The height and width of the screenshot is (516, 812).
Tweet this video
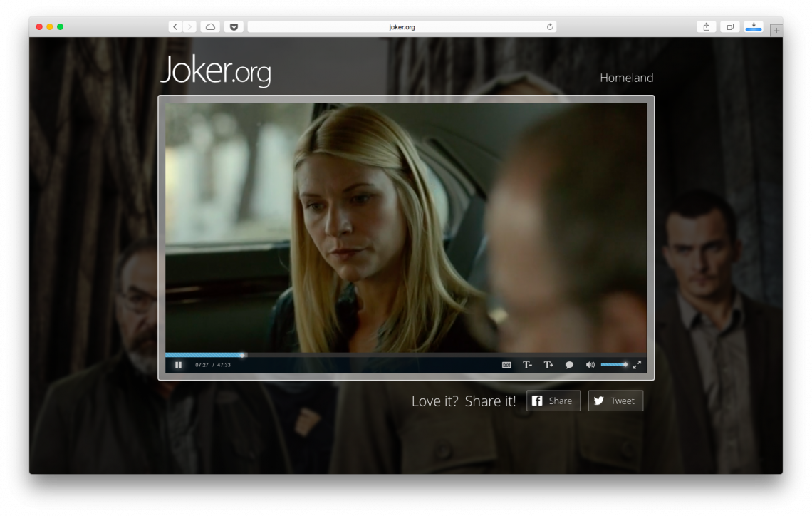[x=615, y=401]
